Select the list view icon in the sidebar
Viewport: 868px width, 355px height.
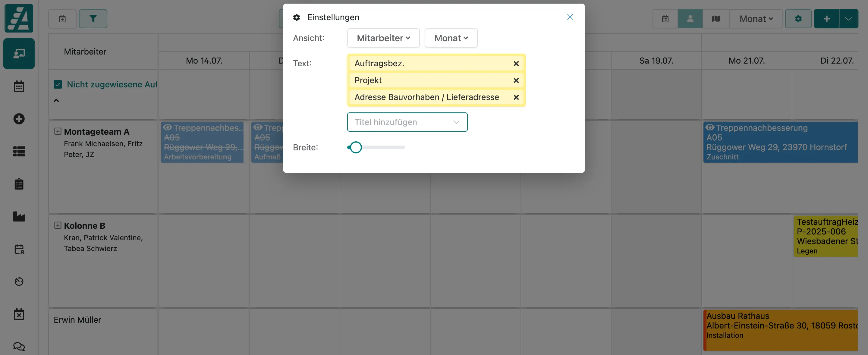tap(19, 152)
